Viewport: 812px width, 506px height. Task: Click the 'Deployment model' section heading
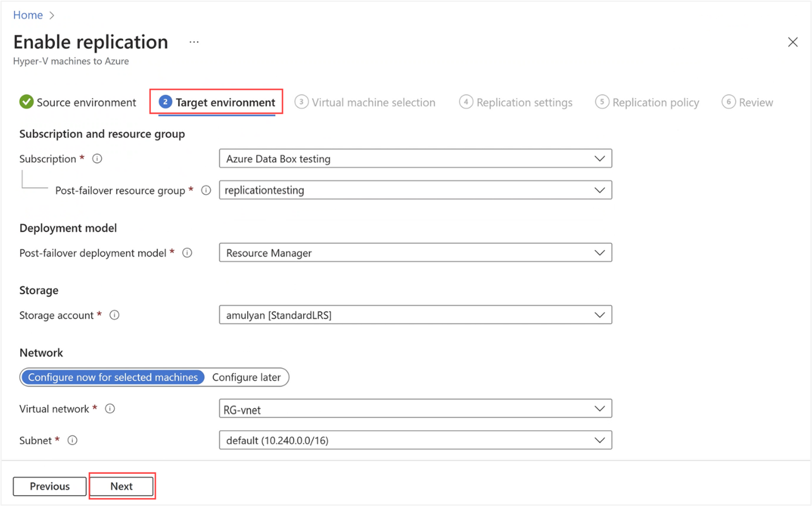[x=68, y=228]
